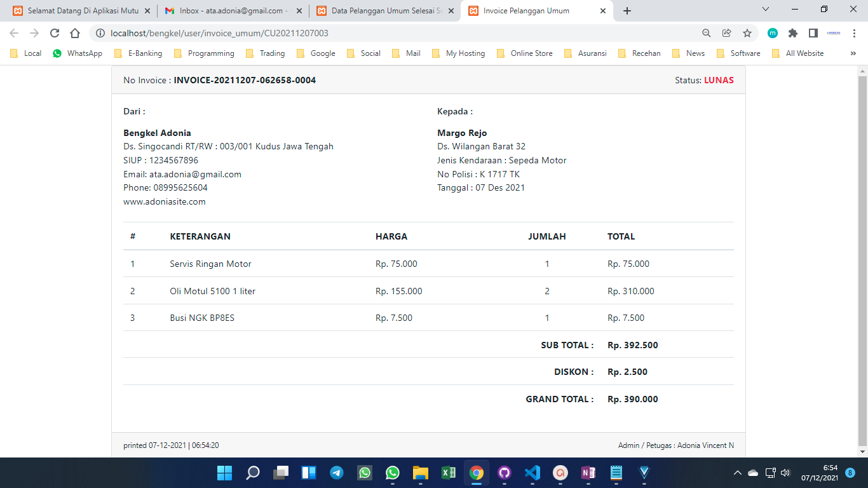Launch Visual Studio Code from the taskbar
The width and height of the screenshot is (868, 488).
tap(532, 473)
